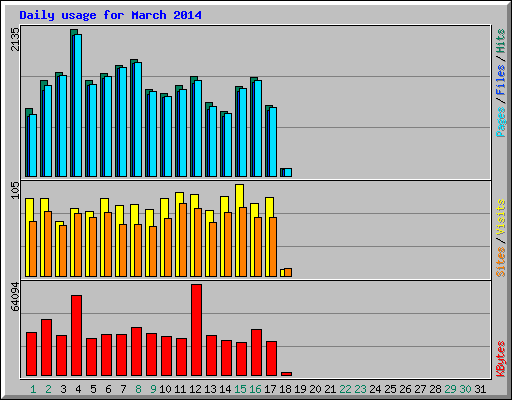
Task: Click the chart title 'Daily usage for March 2014'
Action: (110, 15)
